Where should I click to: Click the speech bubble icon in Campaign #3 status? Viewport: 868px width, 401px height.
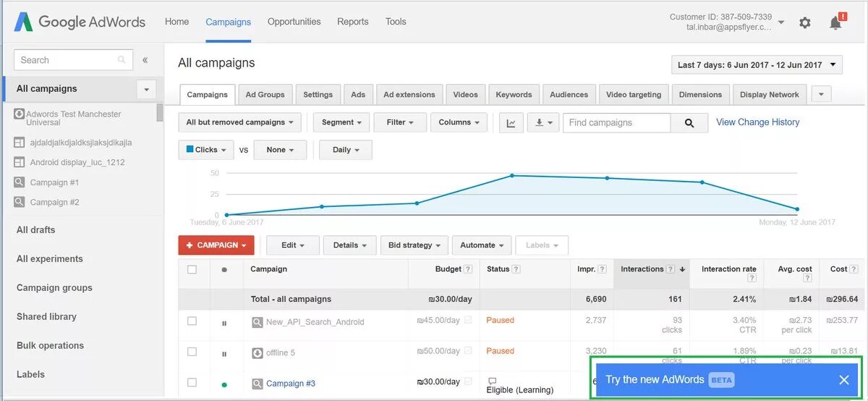[x=492, y=381]
